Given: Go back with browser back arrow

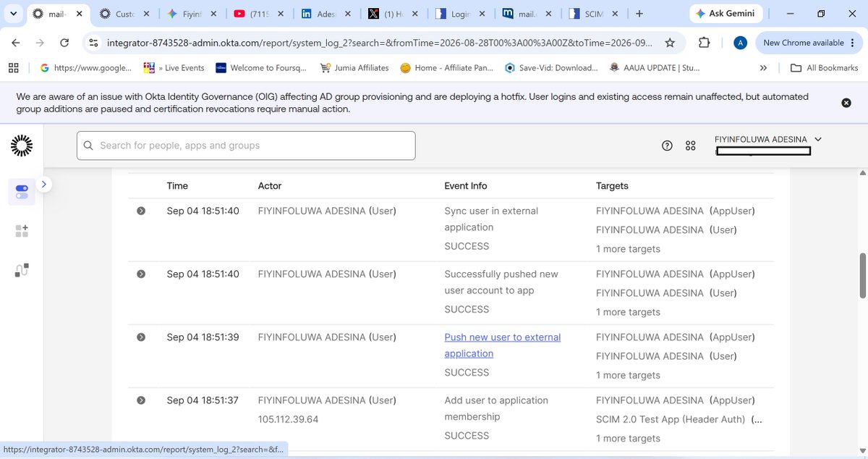Looking at the screenshot, I should point(16,43).
